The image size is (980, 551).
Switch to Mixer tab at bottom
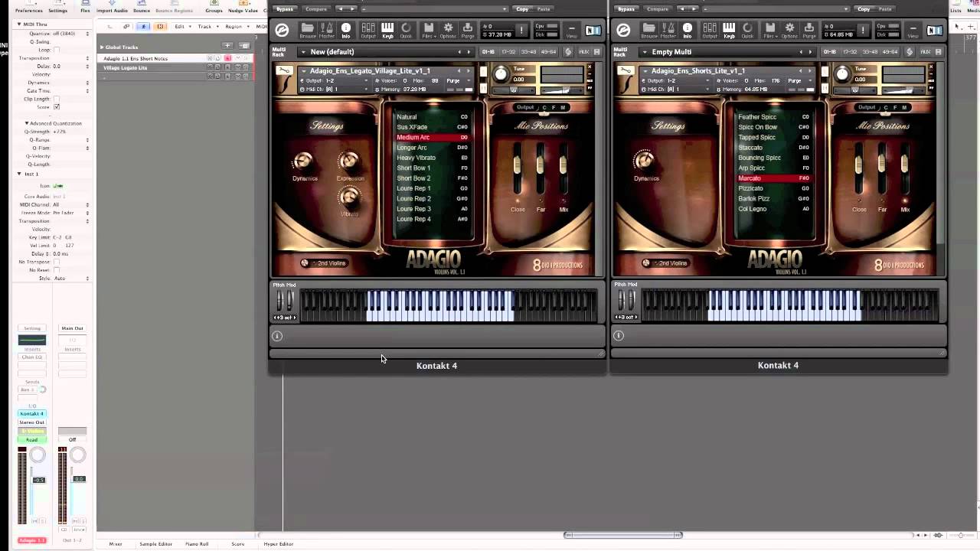point(116,544)
